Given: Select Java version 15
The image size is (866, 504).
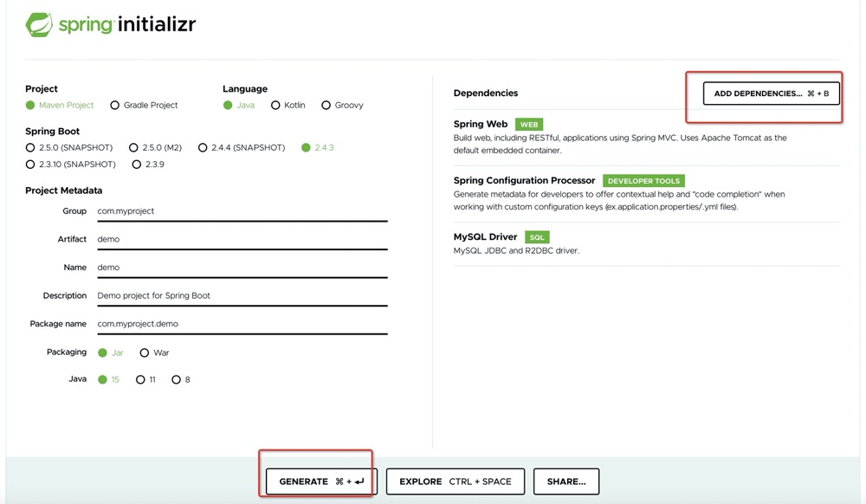Looking at the screenshot, I should [102, 379].
